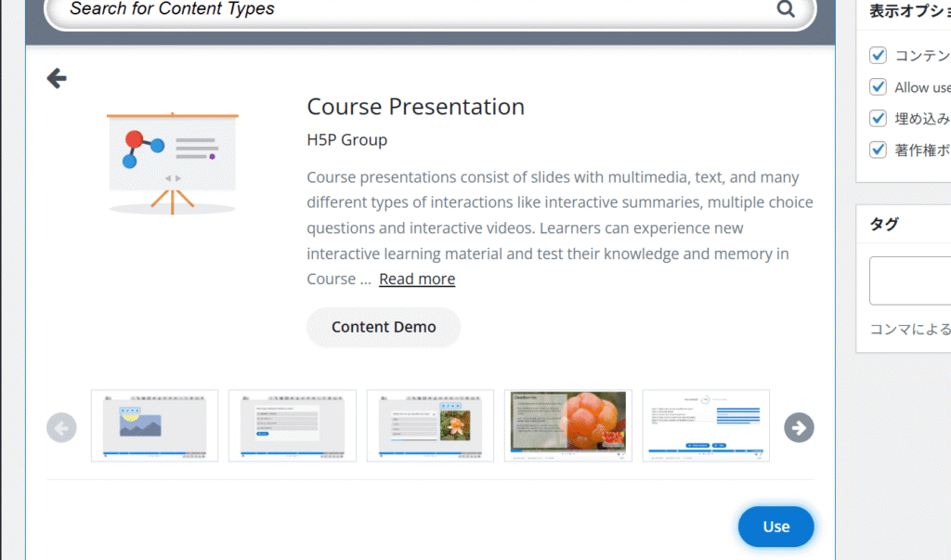Open the third thumbnail with small flower photo
Image resolution: width=951 pixels, height=560 pixels.
coord(430,425)
